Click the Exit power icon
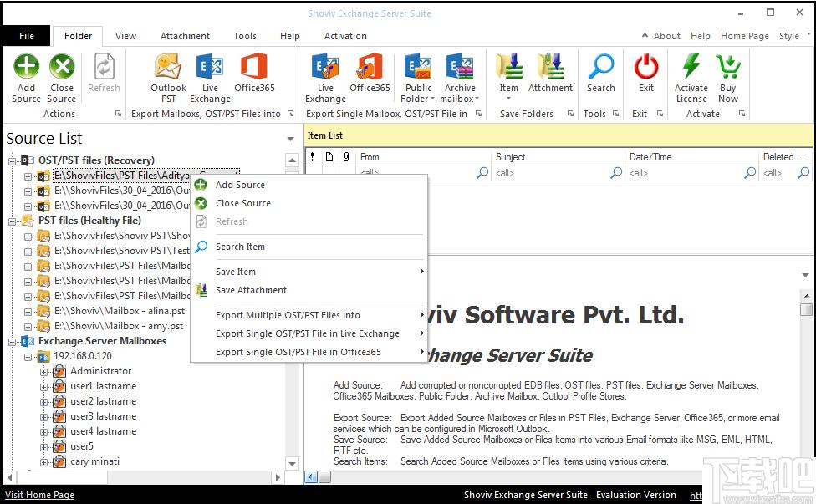This screenshot has width=816, height=504. click(x=646, y=67)
